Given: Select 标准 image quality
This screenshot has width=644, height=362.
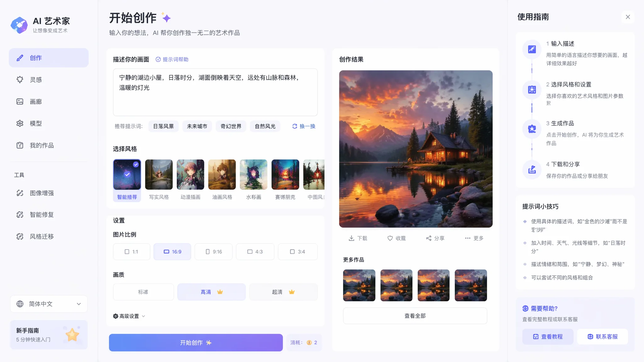Looking at the screenshot, I should tap(143, 292).
